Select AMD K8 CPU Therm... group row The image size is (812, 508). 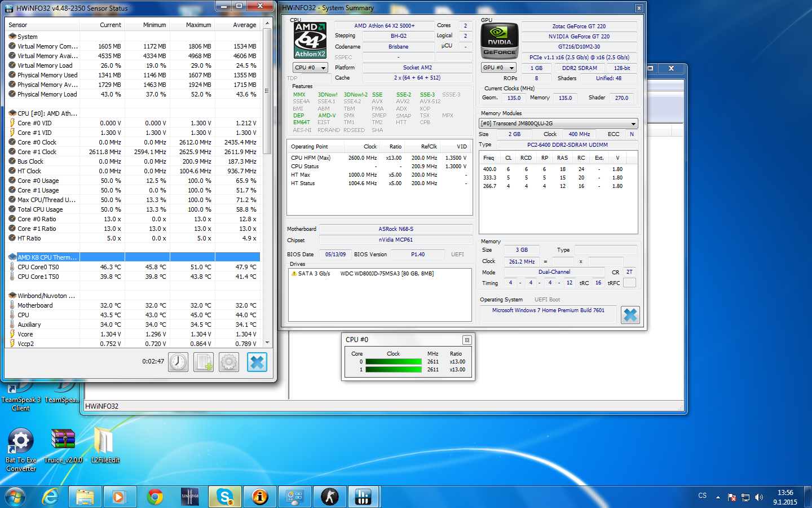coord(134,257)
